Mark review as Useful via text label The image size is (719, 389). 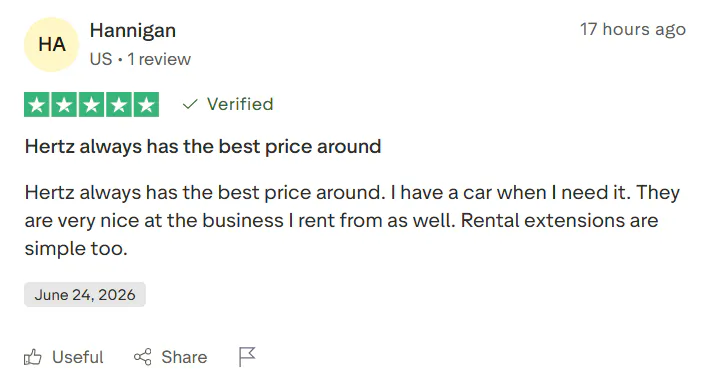coord(77,357)
